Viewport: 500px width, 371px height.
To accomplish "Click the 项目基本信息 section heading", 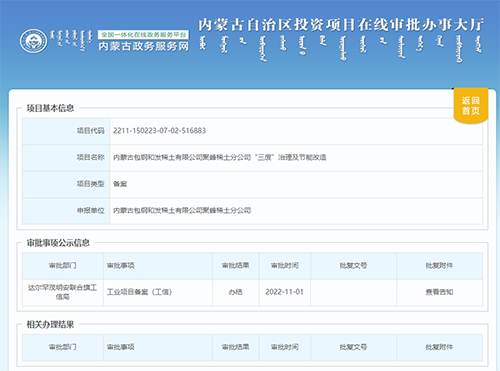I will point(50,108).
